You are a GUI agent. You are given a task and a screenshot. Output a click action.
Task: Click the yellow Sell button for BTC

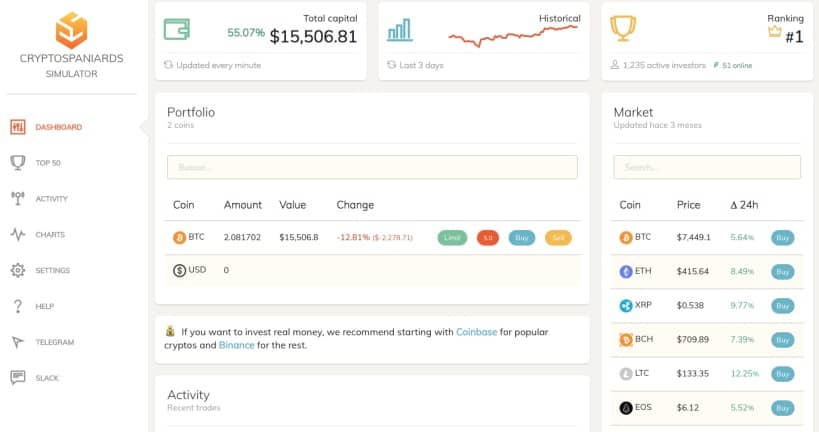[x=556, y=238]
